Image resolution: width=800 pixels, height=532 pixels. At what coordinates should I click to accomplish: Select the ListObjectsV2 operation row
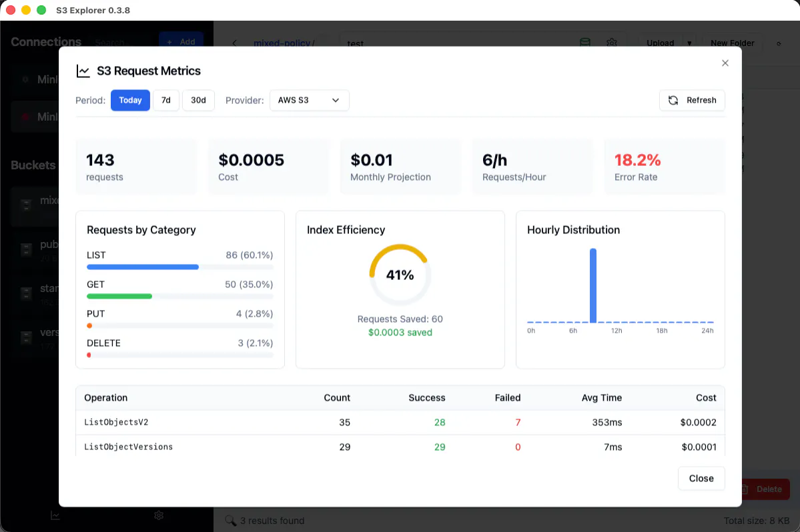(400, 423)
